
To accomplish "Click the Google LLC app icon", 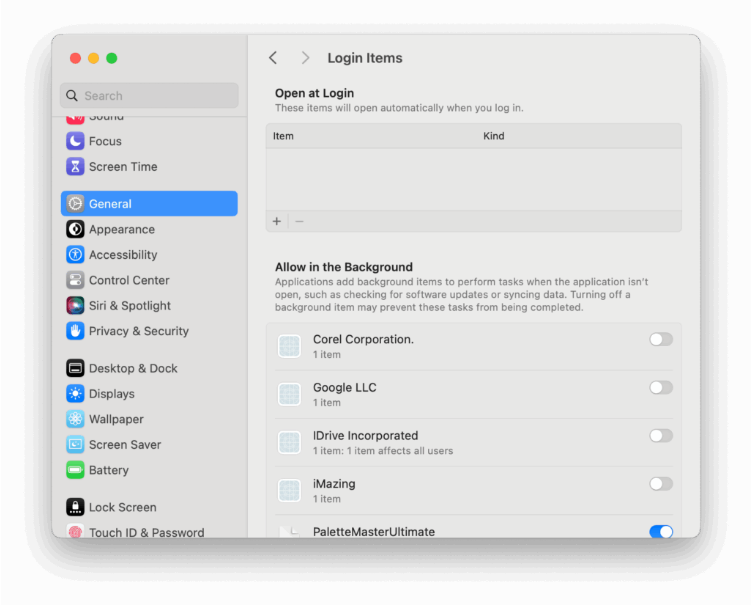I will tap(289, 394).
